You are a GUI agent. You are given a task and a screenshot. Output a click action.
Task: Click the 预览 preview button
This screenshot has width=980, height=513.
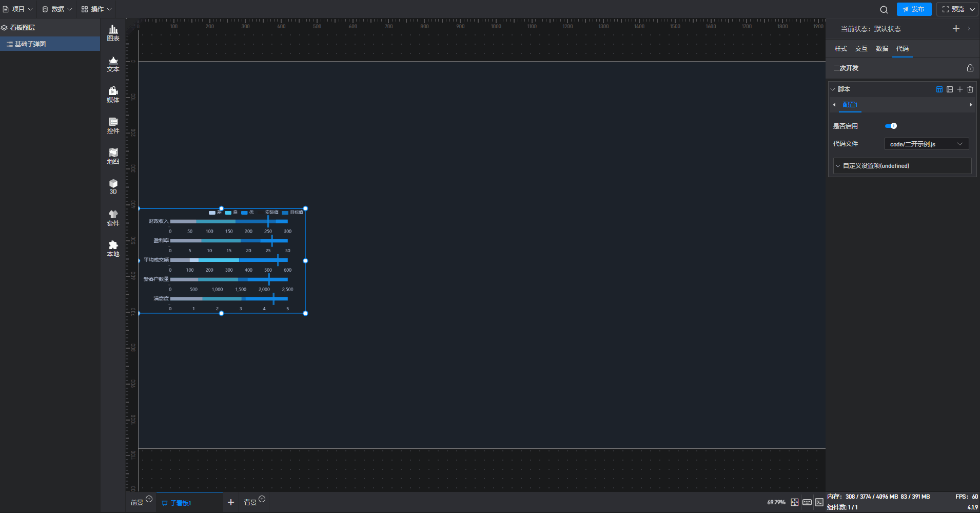957,9
